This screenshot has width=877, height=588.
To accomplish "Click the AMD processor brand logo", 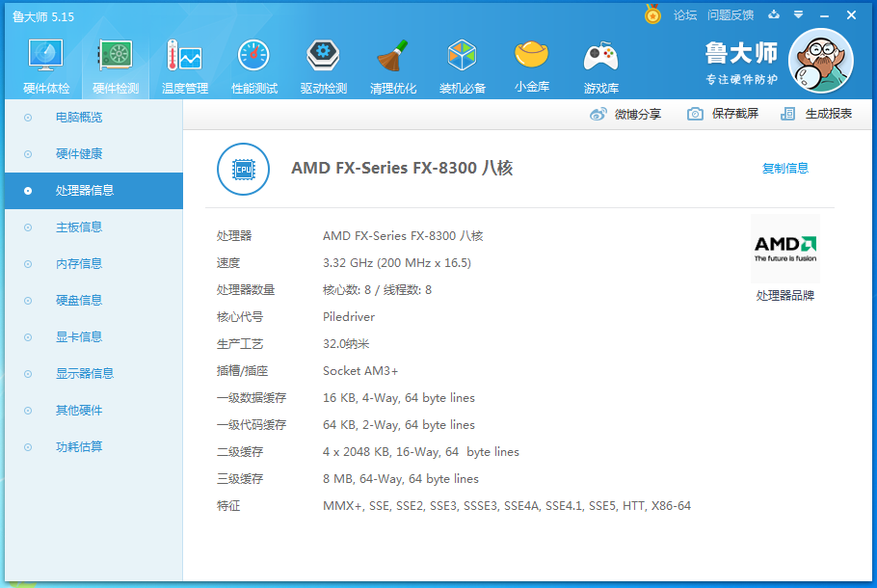I will [785, 249].
